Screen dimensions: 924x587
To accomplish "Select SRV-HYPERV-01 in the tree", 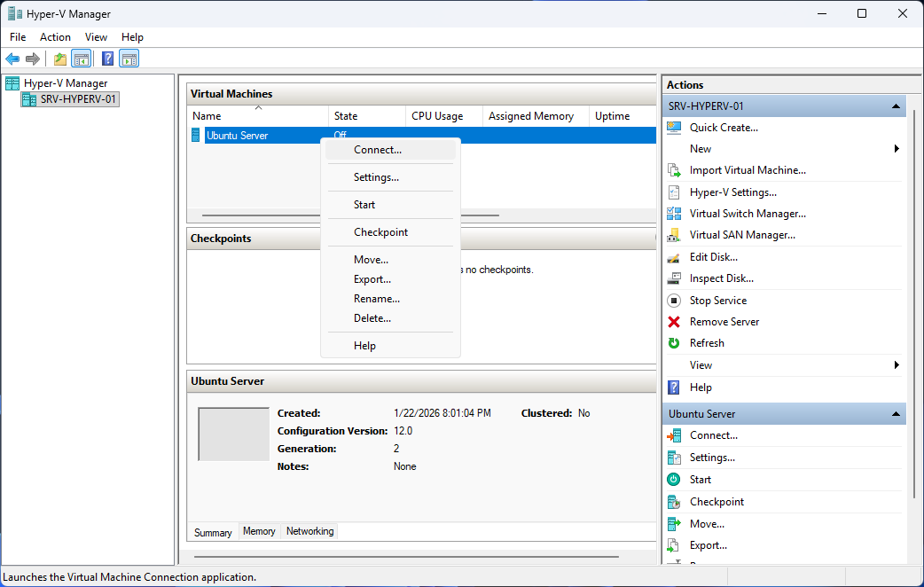I will coord(78,99).
